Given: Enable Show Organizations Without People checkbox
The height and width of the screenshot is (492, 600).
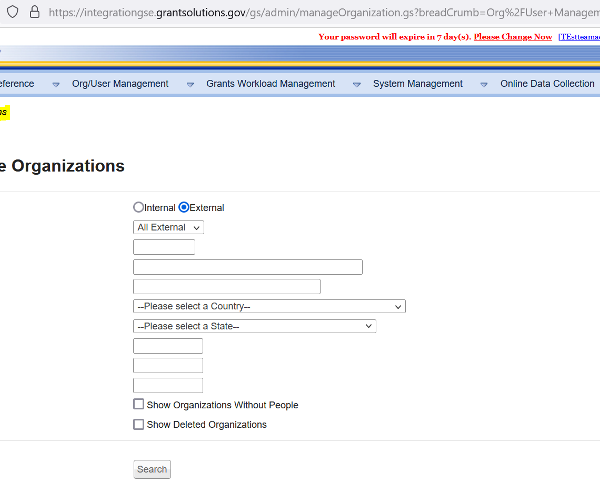Looking at the screenshot, I should (139, 405).
